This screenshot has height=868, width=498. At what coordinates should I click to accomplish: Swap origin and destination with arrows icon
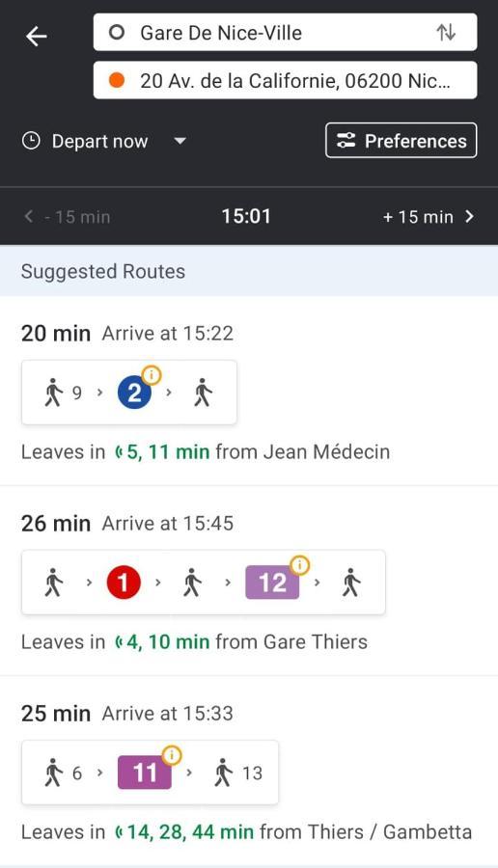[446, 32]
